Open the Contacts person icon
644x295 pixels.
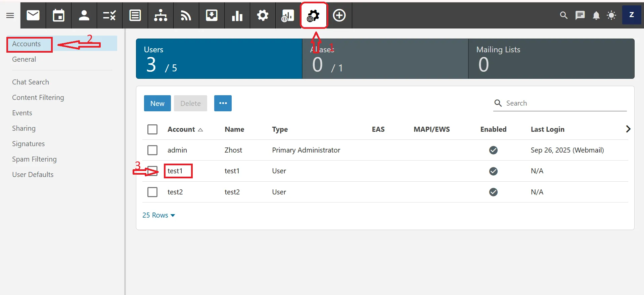pos(84,15)
